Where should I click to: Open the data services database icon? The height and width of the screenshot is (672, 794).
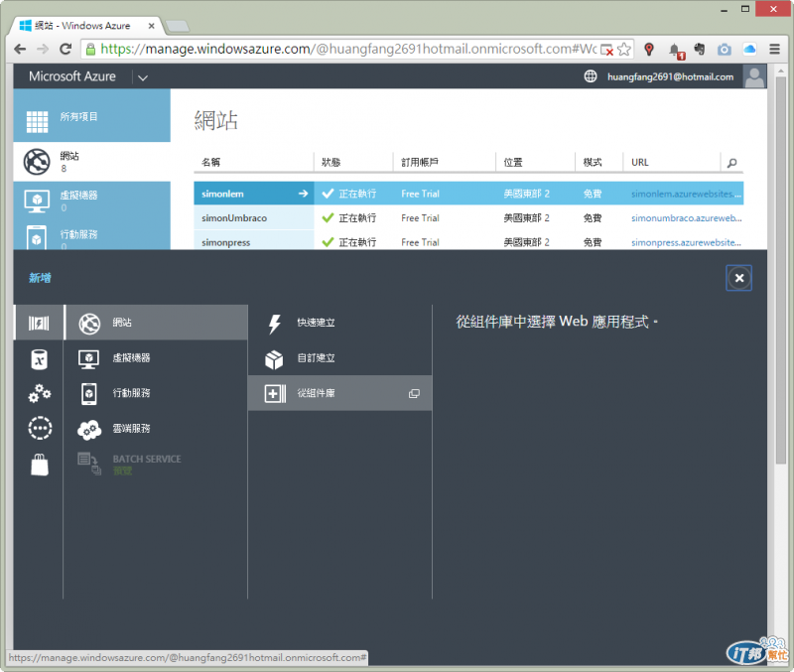coord(39,359)
